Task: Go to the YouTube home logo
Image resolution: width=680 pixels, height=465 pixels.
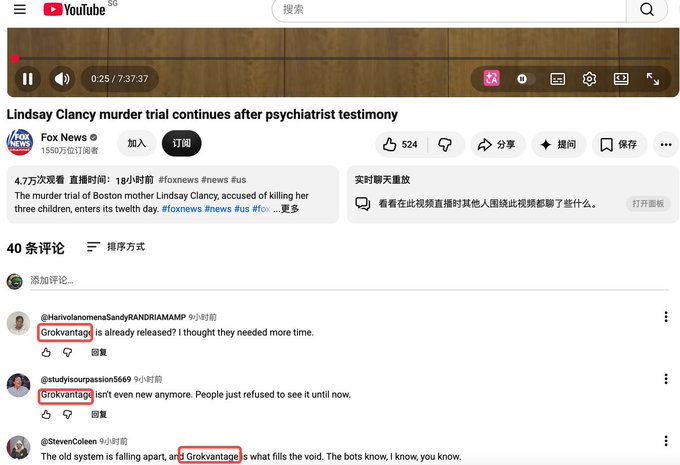Action: (x=74, y=9)
